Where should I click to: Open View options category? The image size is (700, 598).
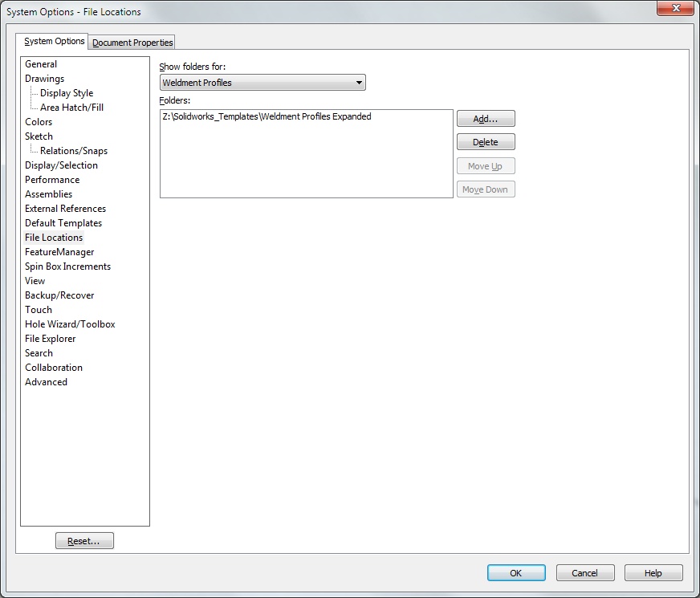pos(35,281)
